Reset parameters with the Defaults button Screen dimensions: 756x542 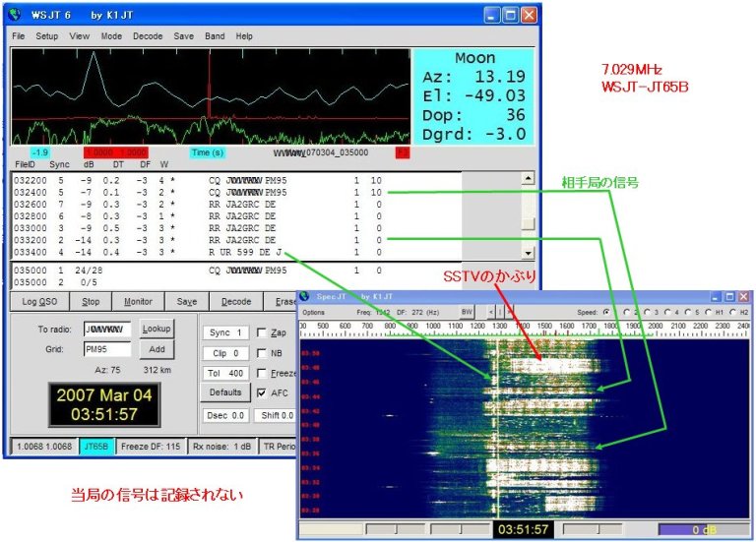225,392
